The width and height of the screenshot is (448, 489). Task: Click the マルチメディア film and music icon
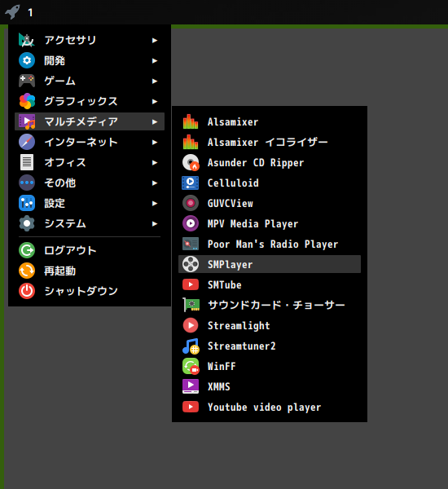pyautogui.click(x=27, y=121)
